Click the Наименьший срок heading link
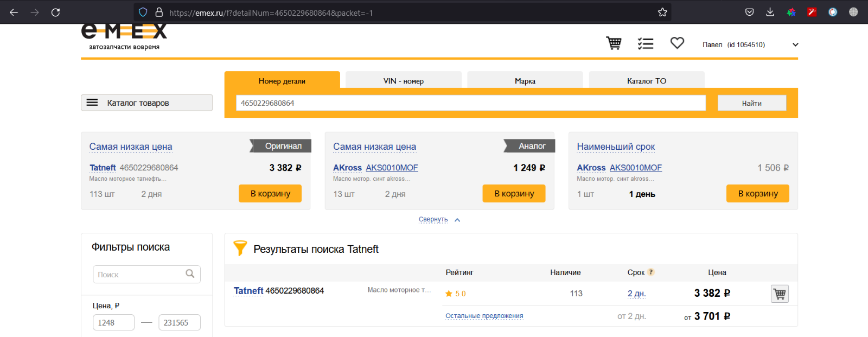The height and width of the screenshot is (337, 868). click(616, 147)
